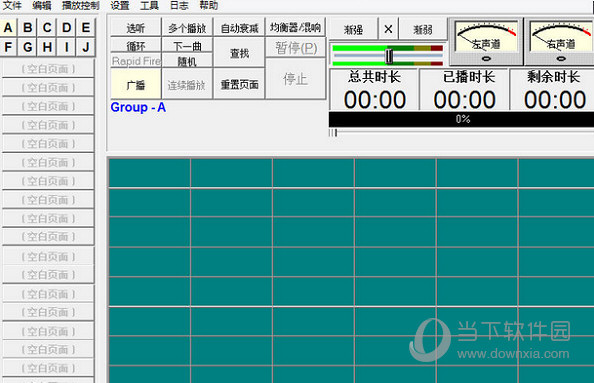Click the 剩余时长 remaining time display
Screen dimensions: 594x383
[x=553, y=90]
